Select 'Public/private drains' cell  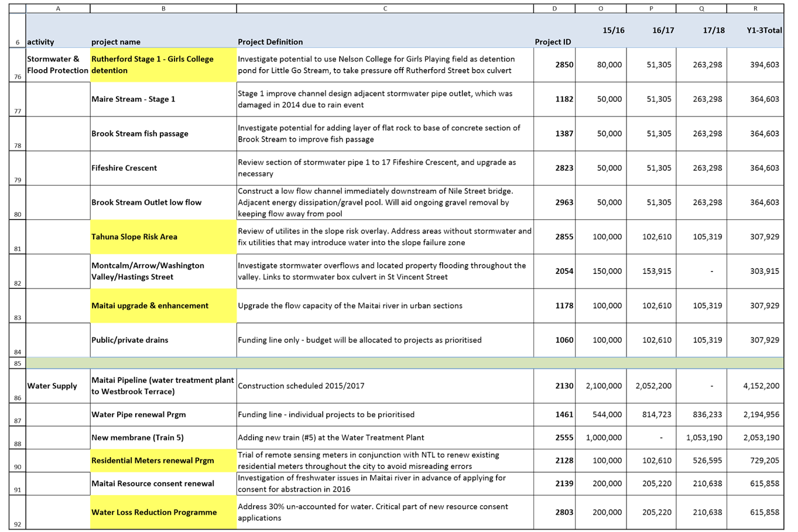pos(163,340)
